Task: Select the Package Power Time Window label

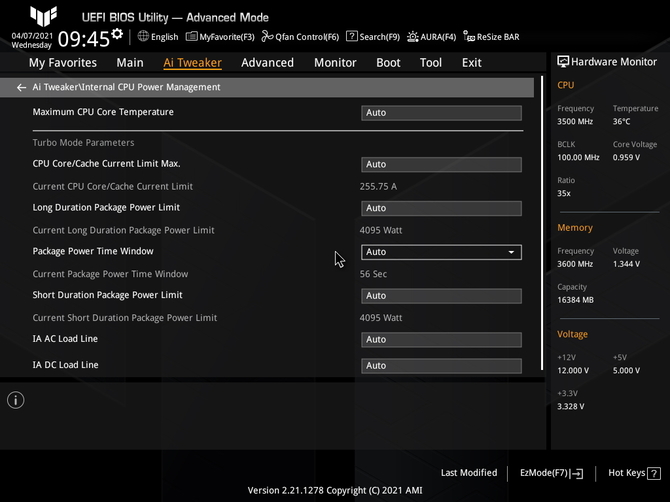Action: pos(93,251)
